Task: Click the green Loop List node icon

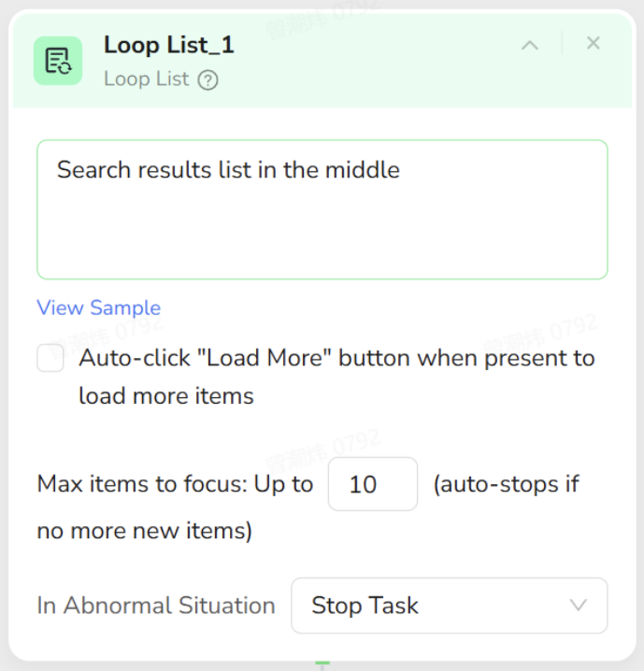Action: pos(58,61)
